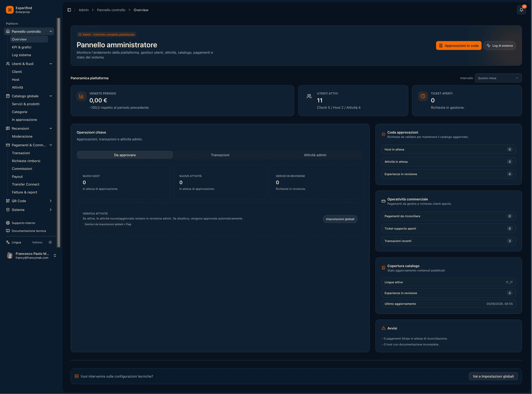Click the Admin breadcrumb link

[x=84, y=10]
